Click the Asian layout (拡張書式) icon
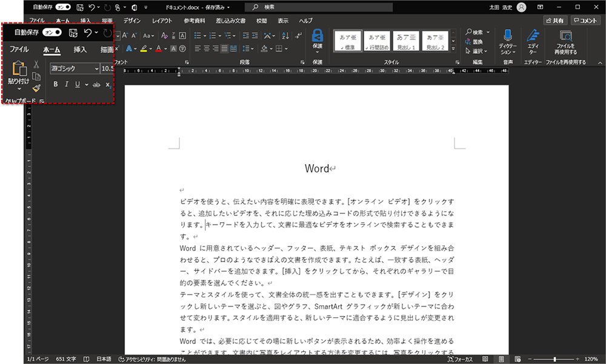Image resolution: width=606 pixels, height=364 pixels. 267,36
